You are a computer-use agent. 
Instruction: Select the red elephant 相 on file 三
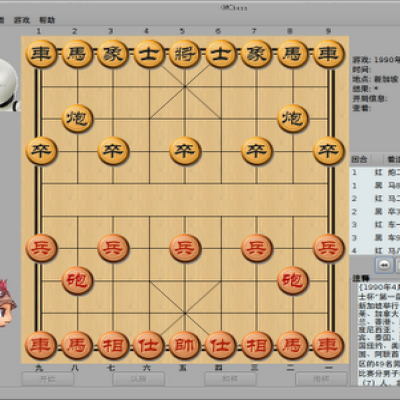pos(257,345)
